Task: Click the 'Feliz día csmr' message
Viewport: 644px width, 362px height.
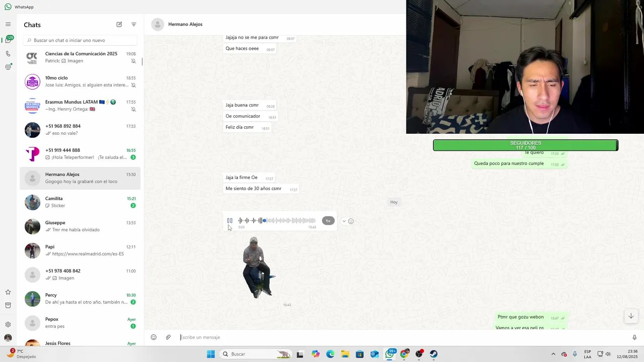Action: pos(247,127)
